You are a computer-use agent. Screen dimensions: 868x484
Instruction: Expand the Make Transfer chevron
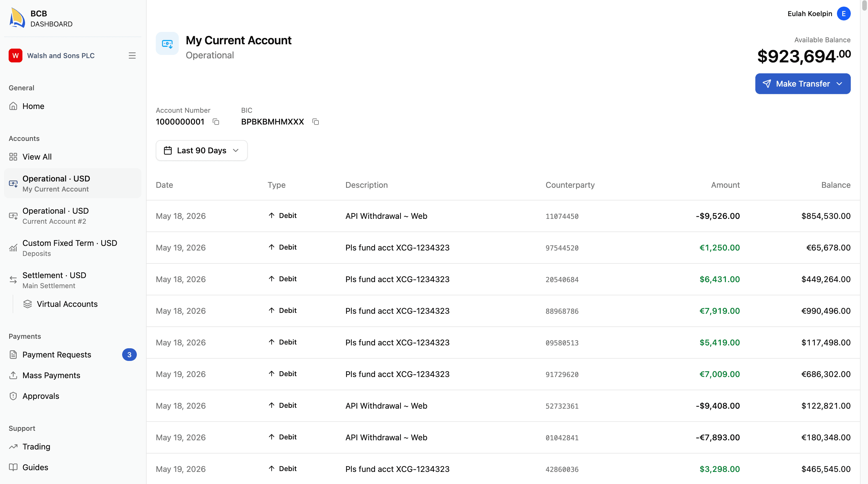click(839, 84)
